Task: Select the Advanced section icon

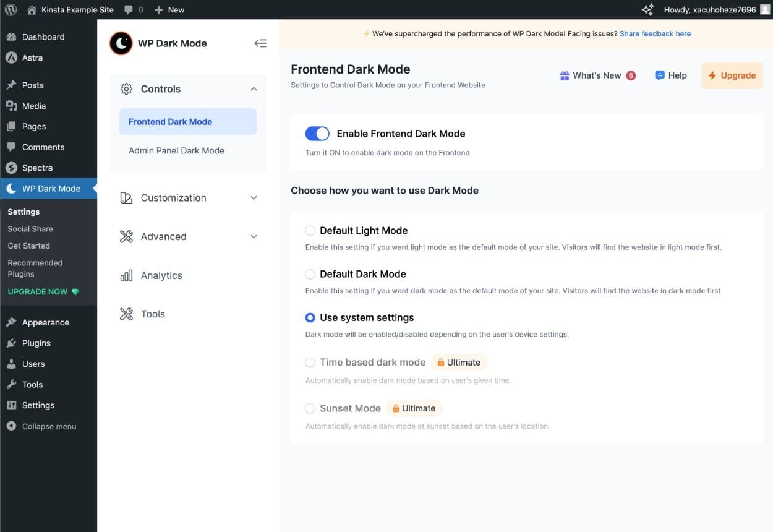Action: tap(126, 236)
